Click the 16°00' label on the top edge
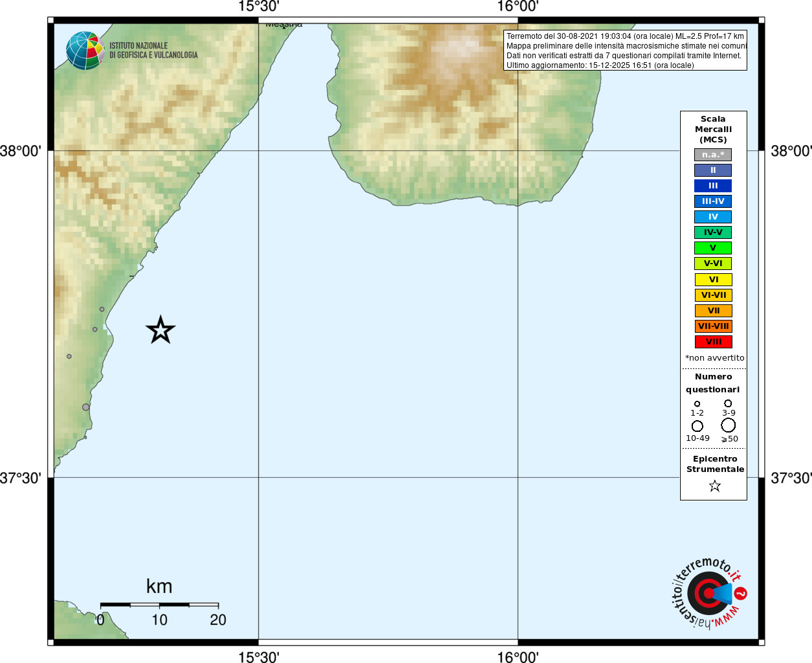 [518, 6]
